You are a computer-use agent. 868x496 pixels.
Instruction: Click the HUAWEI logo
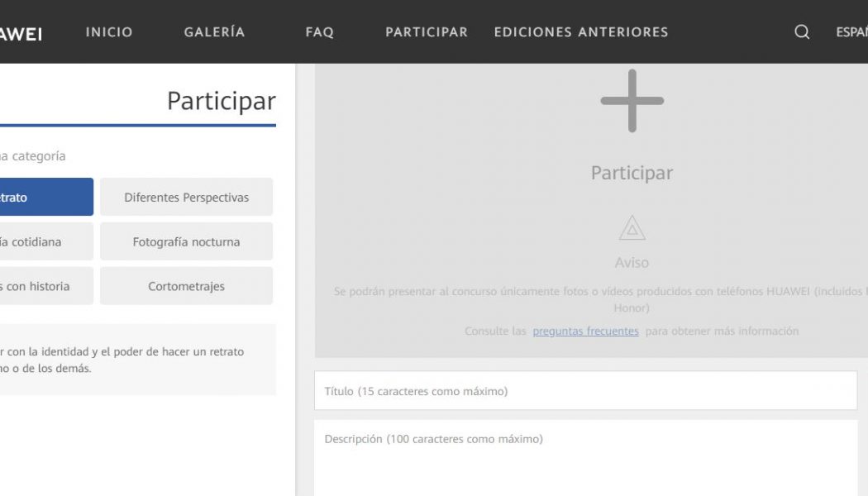21,34
